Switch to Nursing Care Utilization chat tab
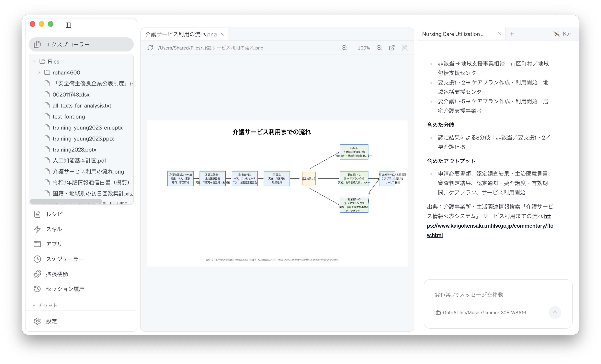Screen dimensions: 601x364 pyautogui.click(x=453, y=34)
